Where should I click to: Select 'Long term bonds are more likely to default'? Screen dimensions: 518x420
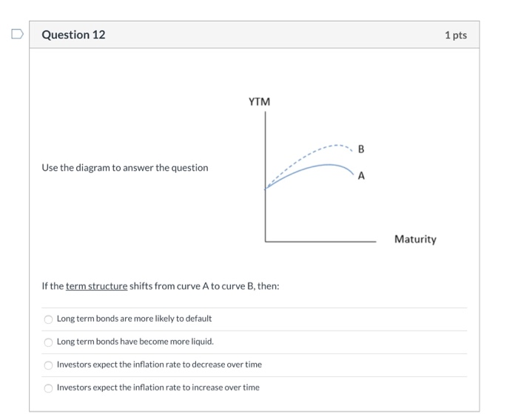(48, 319)
